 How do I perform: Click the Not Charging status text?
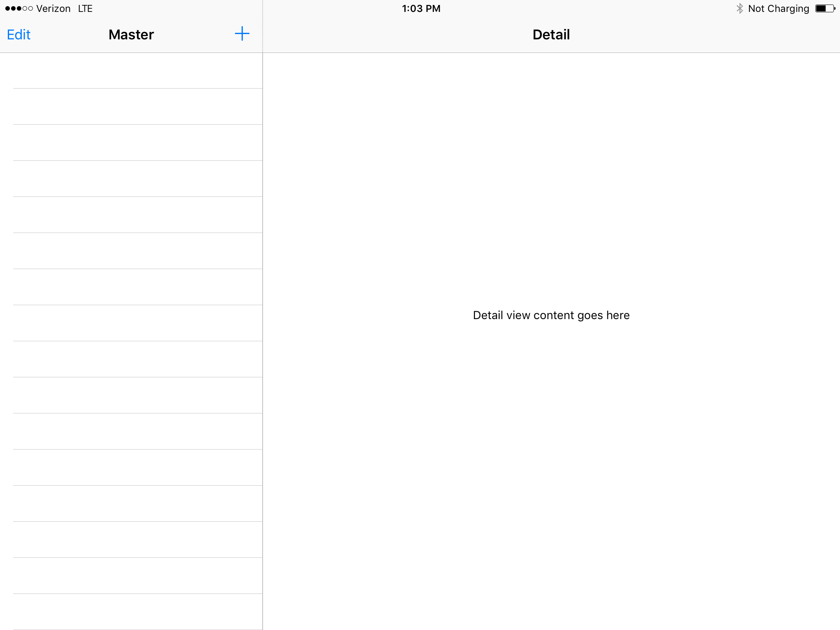point(778,9)
